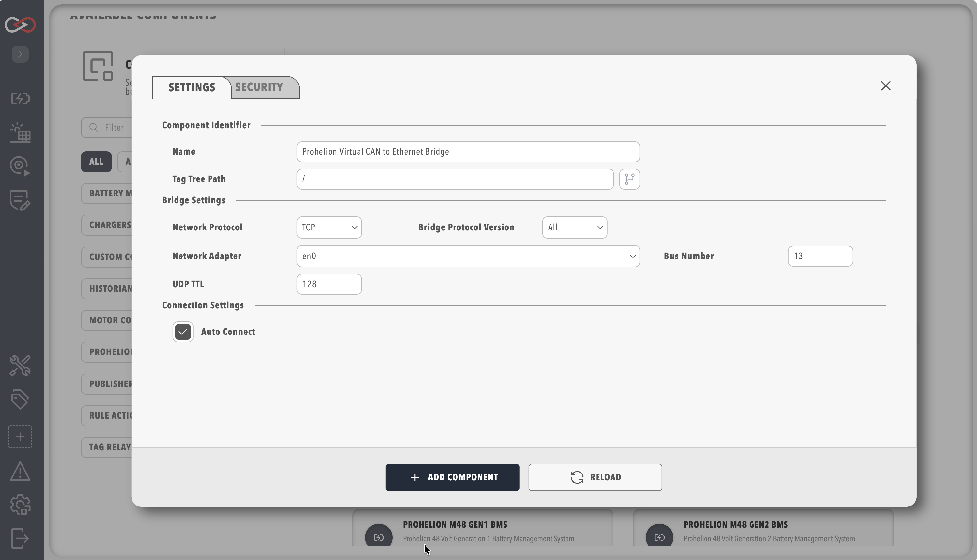Open the Prohelion M48 Gen2 BMS card
977x560 pixels.
pyautogui.click(x=763, y=528)
